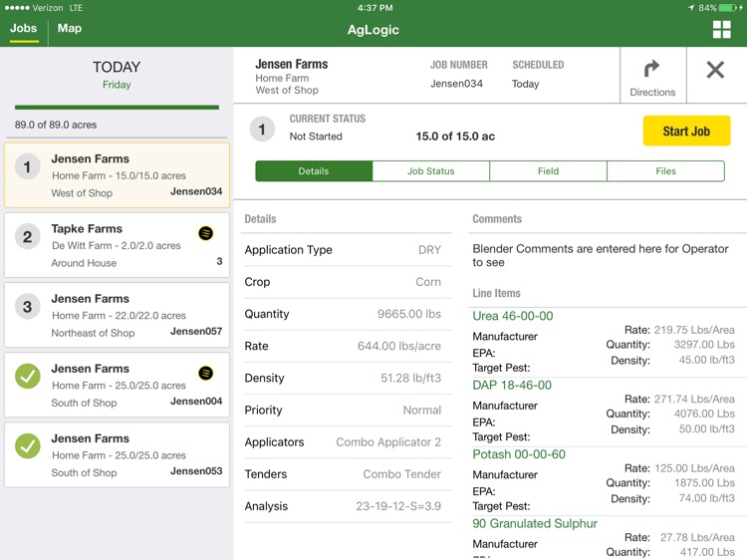The image size is (747, 560).
Task: Tap the Friday day label
Action: click(117, 85)
